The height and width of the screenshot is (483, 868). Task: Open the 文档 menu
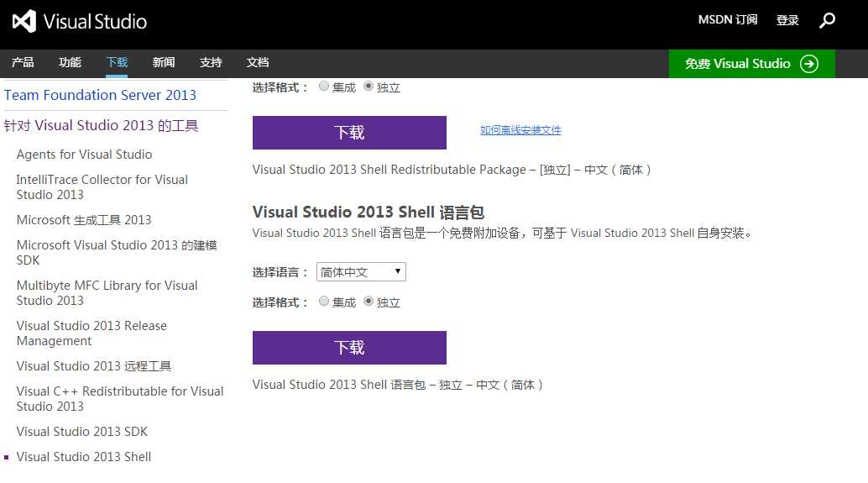[258, 63]
